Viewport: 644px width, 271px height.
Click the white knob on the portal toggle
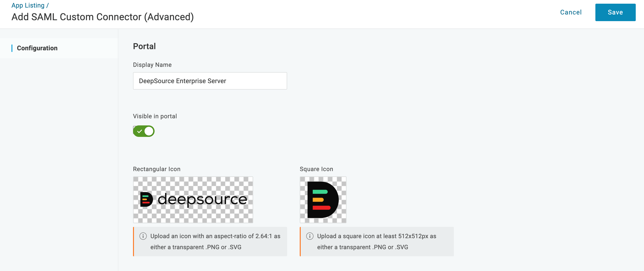149,131
